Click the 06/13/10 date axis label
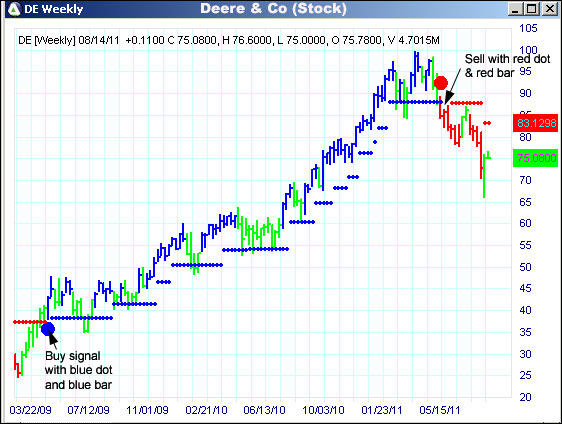 tap(265, 410)
